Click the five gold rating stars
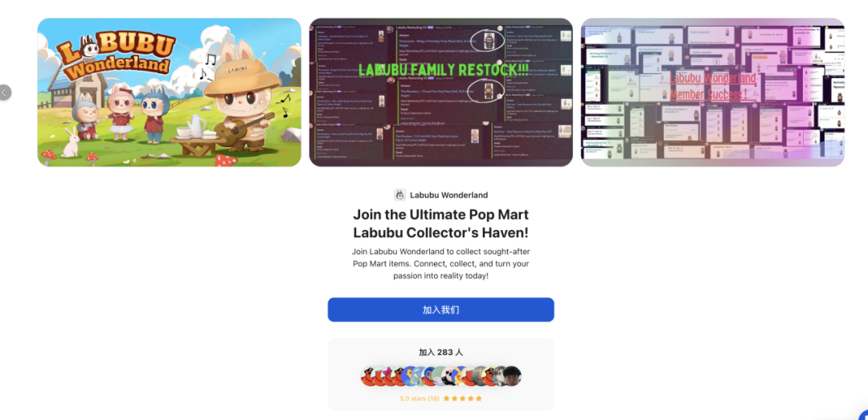 (463, 398)
